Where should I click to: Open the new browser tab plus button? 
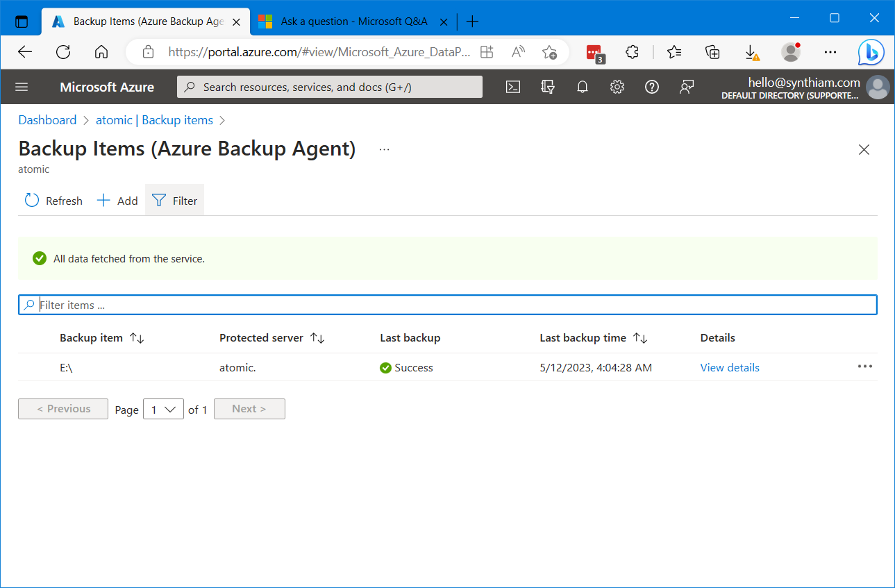pyautogui.click(x=472, y=22)
